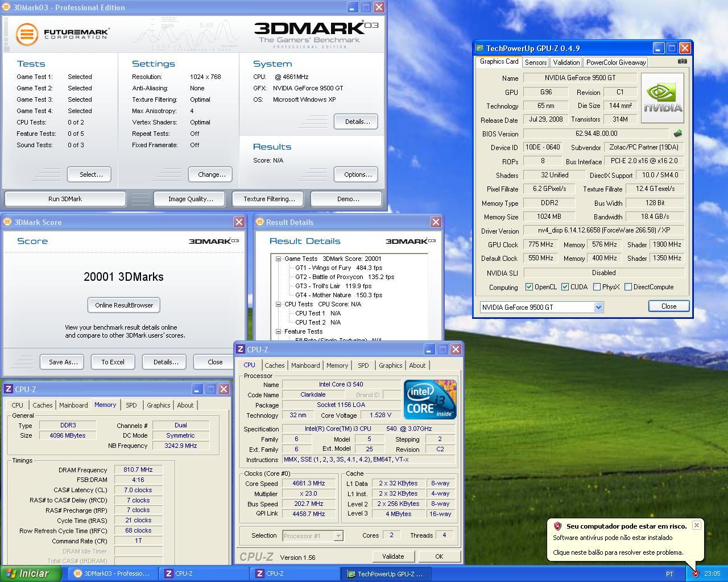Click the Change settings button

click(212, 174)
